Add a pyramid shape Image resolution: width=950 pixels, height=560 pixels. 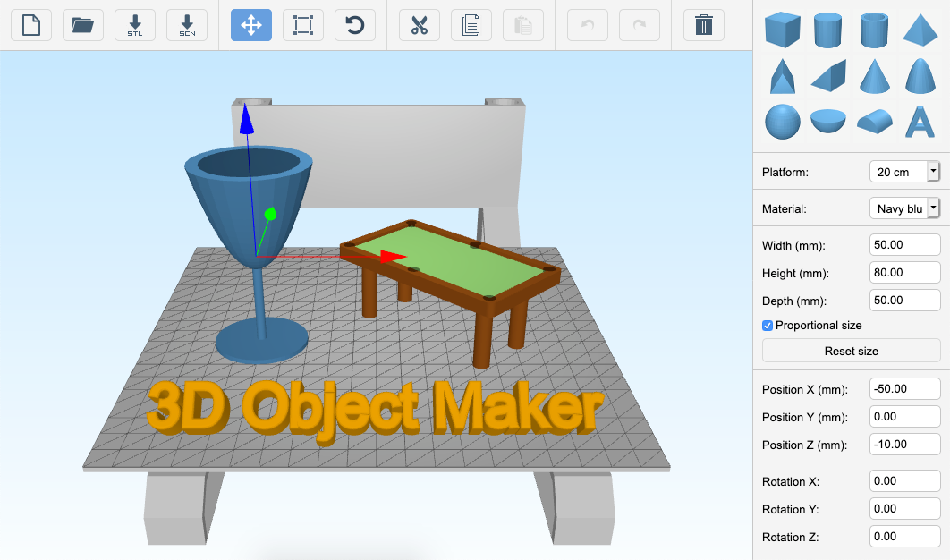pyautogui.click(x=919, y=30)
